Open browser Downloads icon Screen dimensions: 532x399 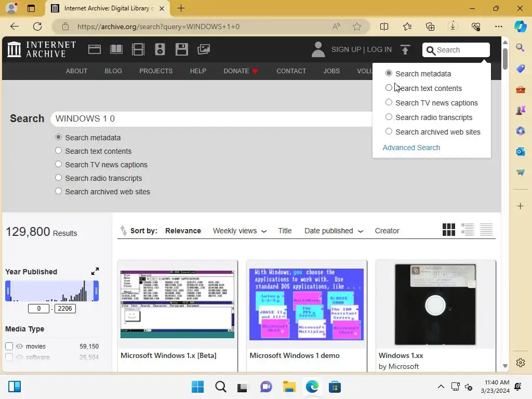pyautogui.click(x=453, y=26)
